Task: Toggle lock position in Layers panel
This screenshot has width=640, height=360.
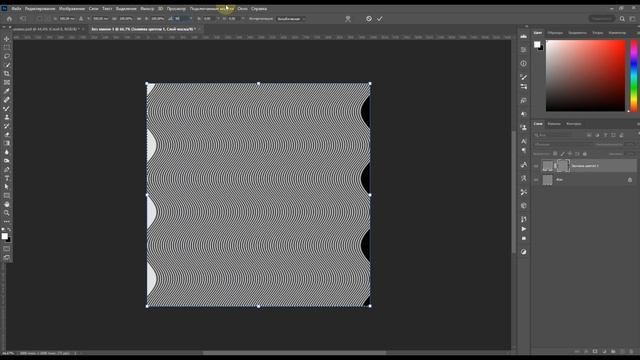Action: click(x=570, y=154)
